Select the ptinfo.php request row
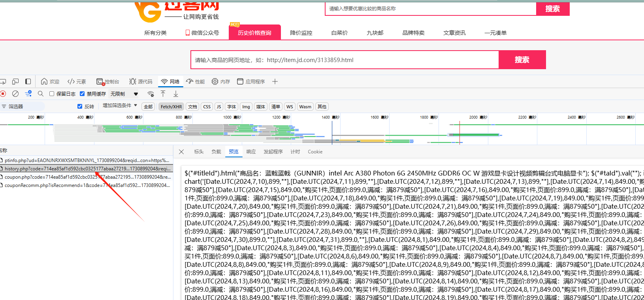This screenshot has width=644, height=300. 87,160
